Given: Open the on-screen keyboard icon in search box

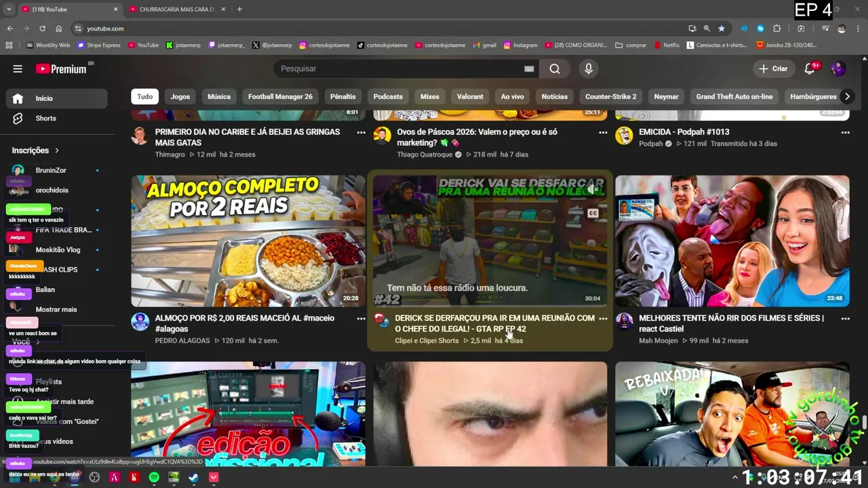Looking at the screenshot, I should (x=529, y=68).
